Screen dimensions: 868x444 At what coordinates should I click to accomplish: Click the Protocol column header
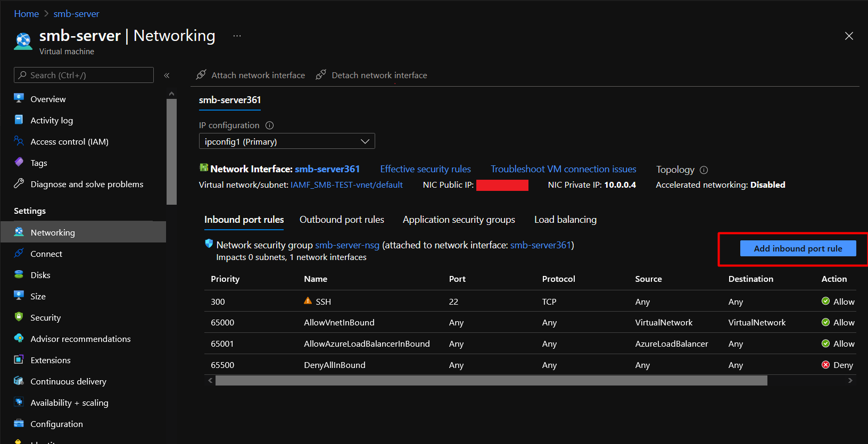[559, 279]
